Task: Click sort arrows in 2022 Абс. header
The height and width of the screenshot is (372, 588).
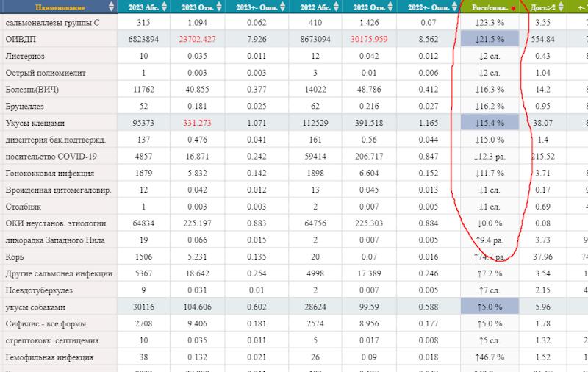Action: [336, 7]
